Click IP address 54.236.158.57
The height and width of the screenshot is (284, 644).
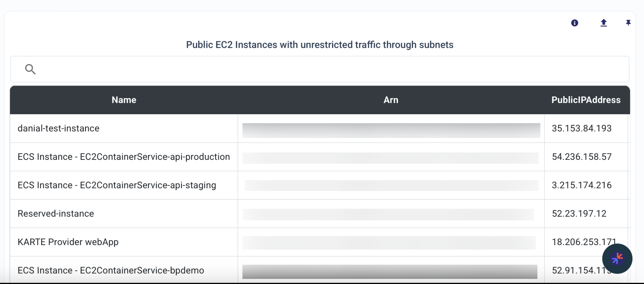click(x=582, y=157)
